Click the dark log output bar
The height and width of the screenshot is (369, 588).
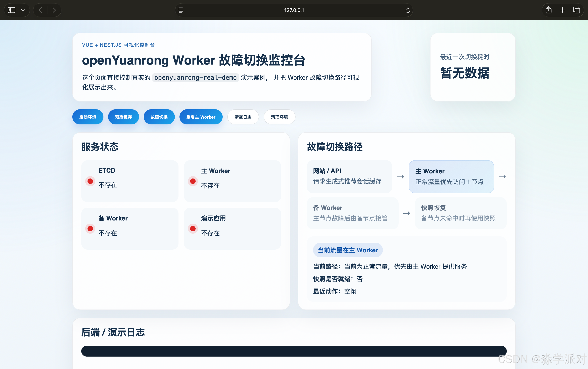coord(294,351)
